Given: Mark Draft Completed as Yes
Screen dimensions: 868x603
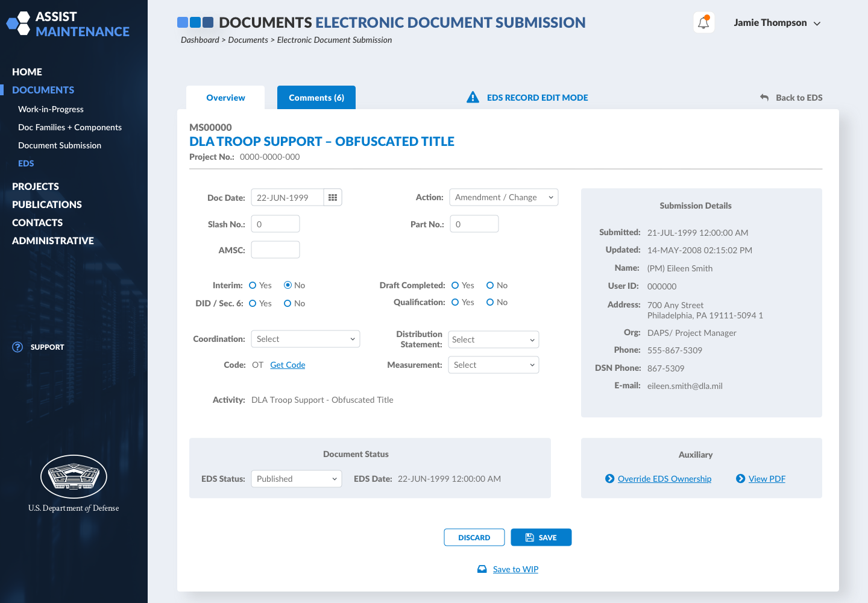Looking at the screenshot, I should [455, 285].
